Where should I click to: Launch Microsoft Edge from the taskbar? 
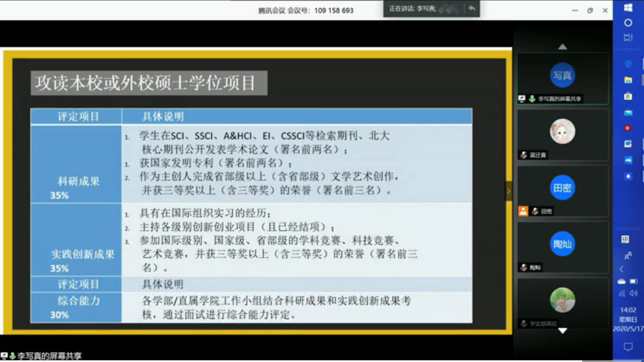(628, 63)
